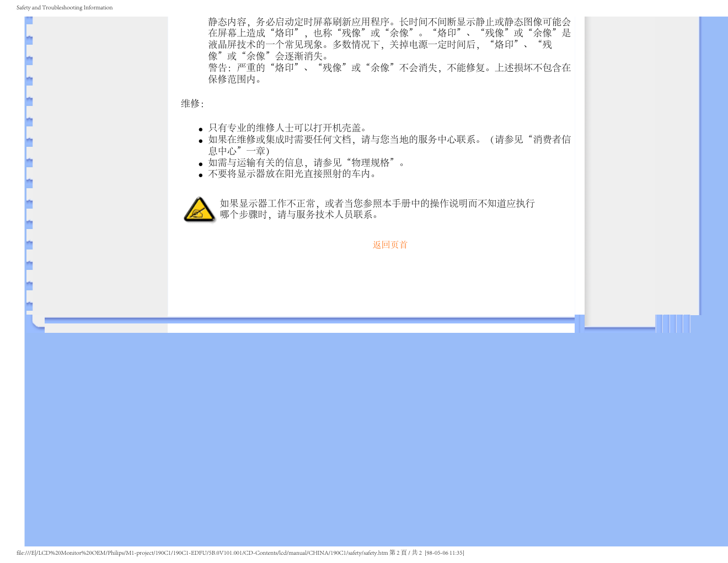Click the yellow warning triangle icon
Screen dimensions: 728x563
point(199,210)
